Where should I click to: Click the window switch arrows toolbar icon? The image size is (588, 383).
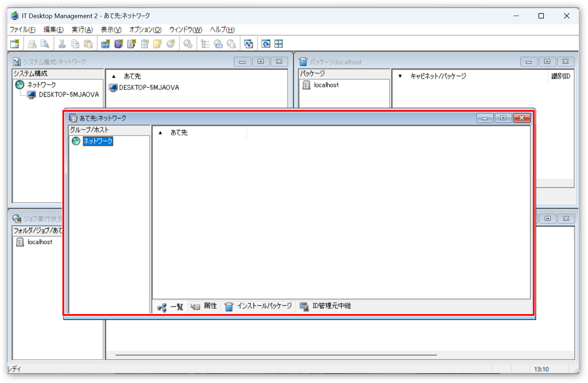[248, 44]
